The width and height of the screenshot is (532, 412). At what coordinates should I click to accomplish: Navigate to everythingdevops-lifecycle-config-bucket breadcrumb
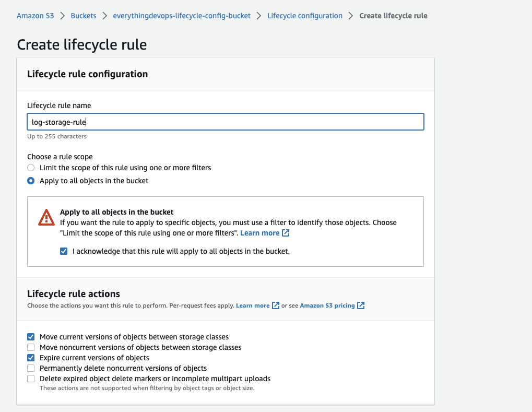coord(182,16)
